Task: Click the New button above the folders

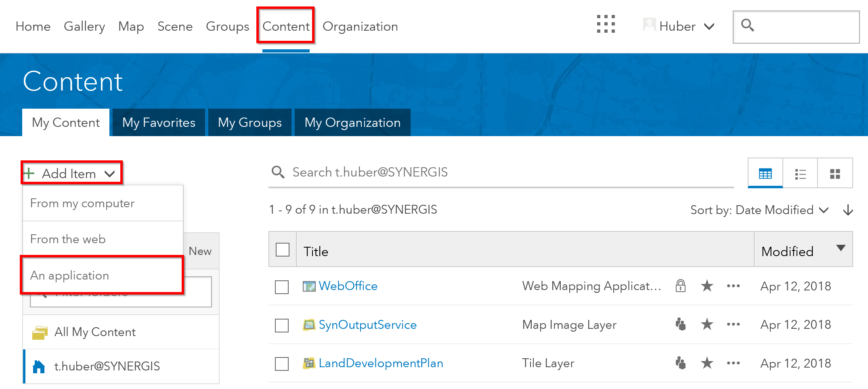Action: (200, 250)
